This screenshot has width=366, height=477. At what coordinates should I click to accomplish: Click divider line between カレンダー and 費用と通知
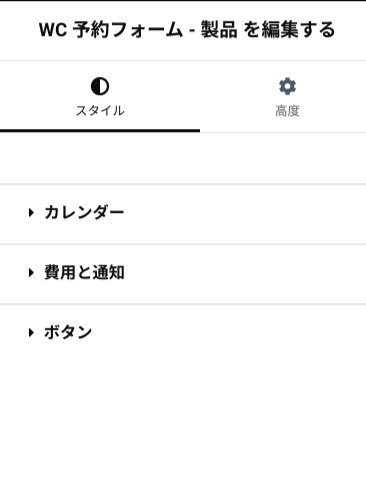(x=183, y=244)
